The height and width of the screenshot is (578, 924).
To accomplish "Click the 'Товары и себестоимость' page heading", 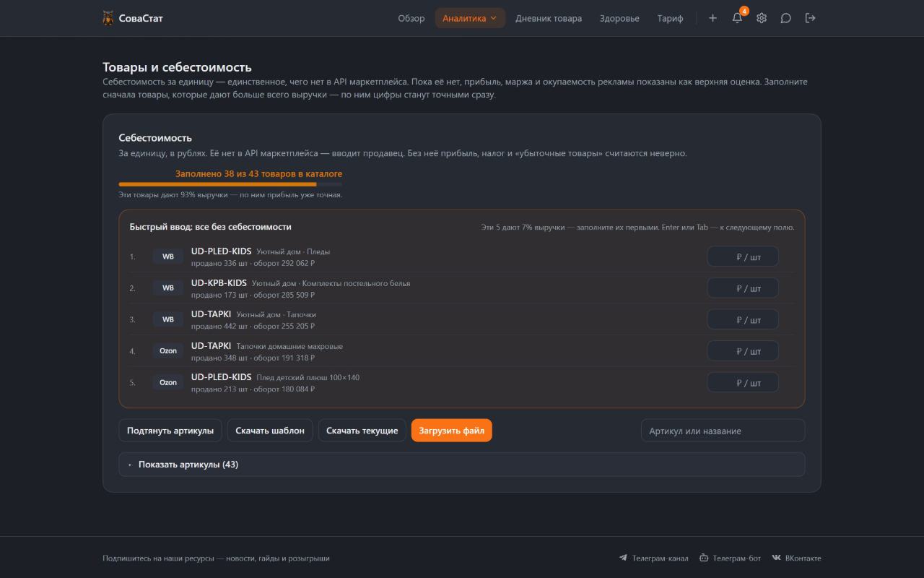I will point(177,67).
